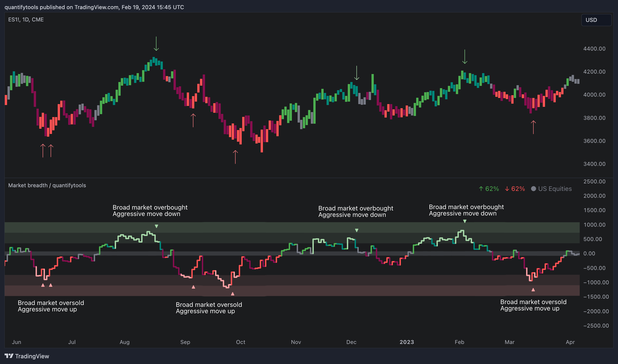
Task: Click the 4400.00 price axis label
Action: point(595,49)
